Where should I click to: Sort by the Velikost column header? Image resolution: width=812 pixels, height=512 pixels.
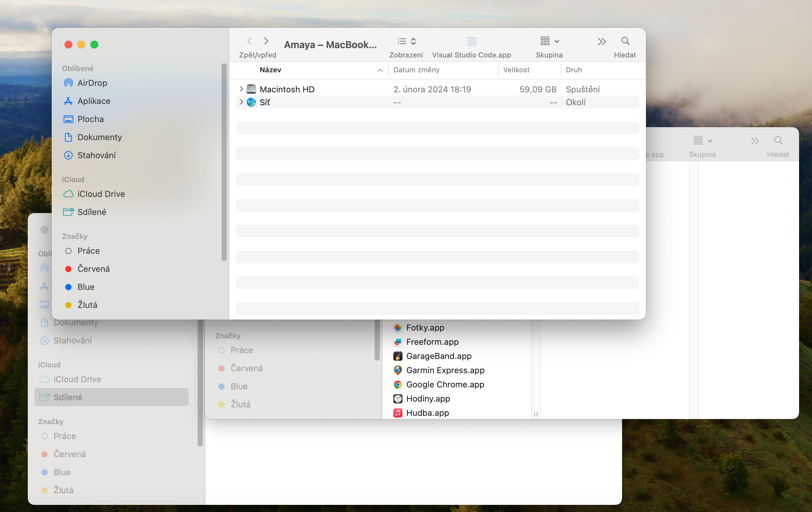516,70
